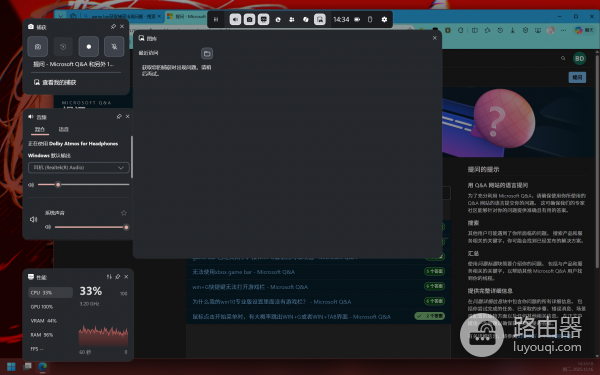Click the Edge page vertical scrollbar

click(597, 161)
